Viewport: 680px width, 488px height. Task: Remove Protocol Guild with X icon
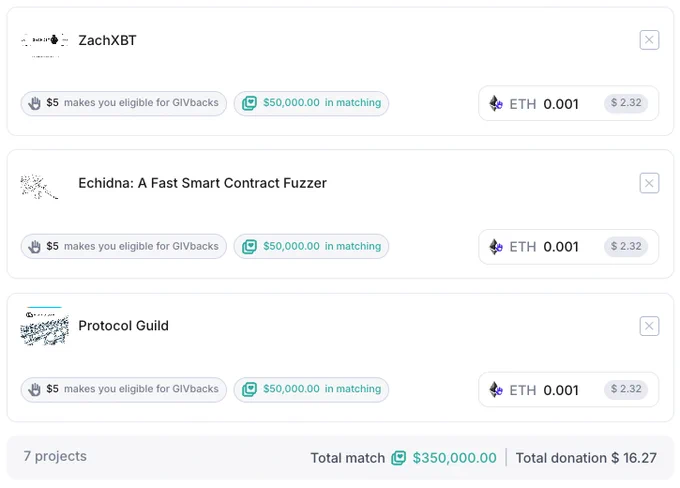pyautogui.click(x=649, y=326)
